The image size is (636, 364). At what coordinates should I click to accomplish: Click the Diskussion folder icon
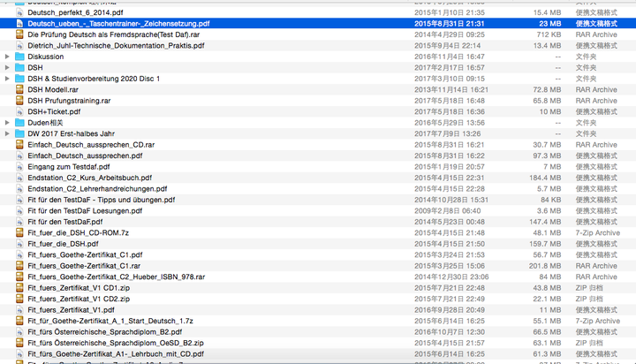point(19,57)
